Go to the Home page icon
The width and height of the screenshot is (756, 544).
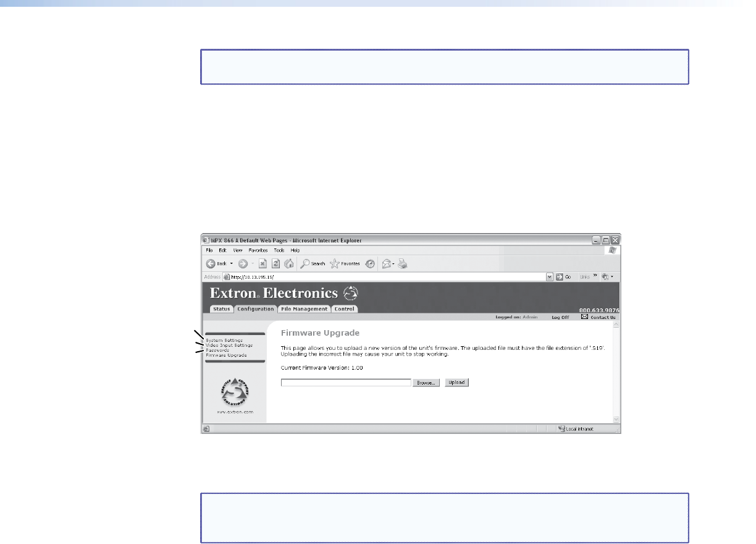288,263
